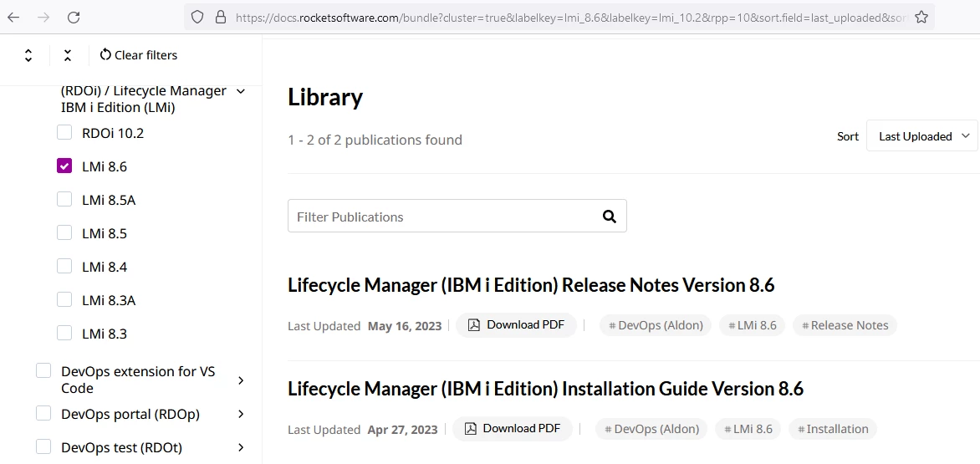Click the Release Notes tag
Image resolution: width=980 pixels, height=464 pixels.
click(x=845, y=325)
